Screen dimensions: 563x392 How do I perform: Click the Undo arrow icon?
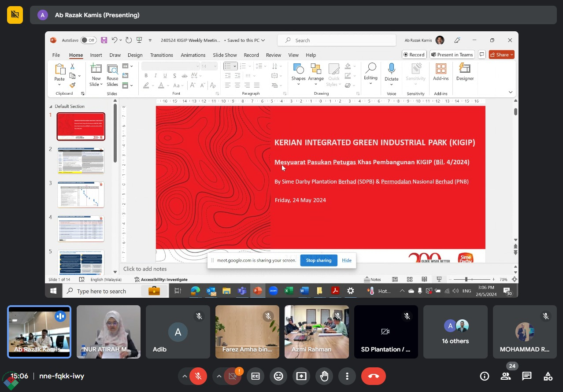point(115,40)
